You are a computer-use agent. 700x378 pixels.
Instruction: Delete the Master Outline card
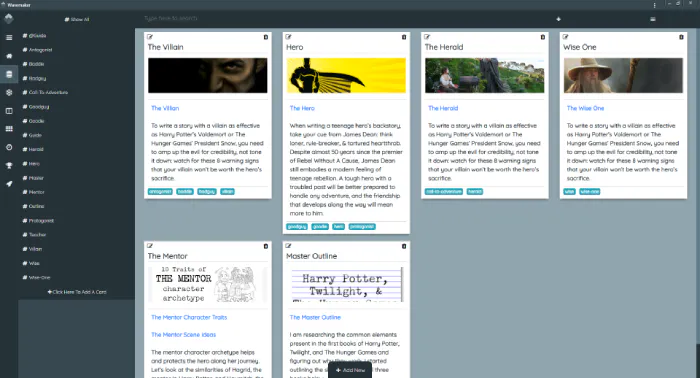(x=404, y=246)
